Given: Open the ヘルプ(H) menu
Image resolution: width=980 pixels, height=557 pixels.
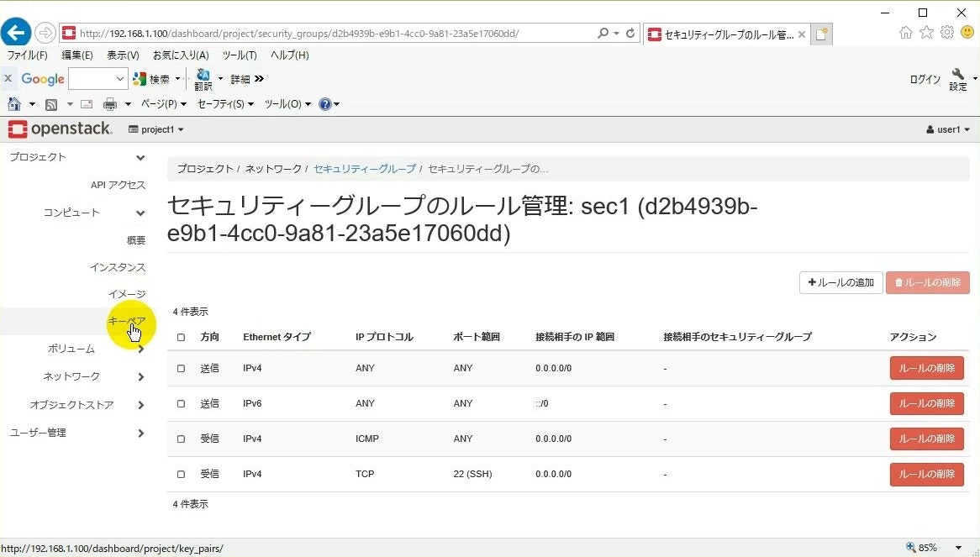Looking at the screenshot, I should pos(289,55).
